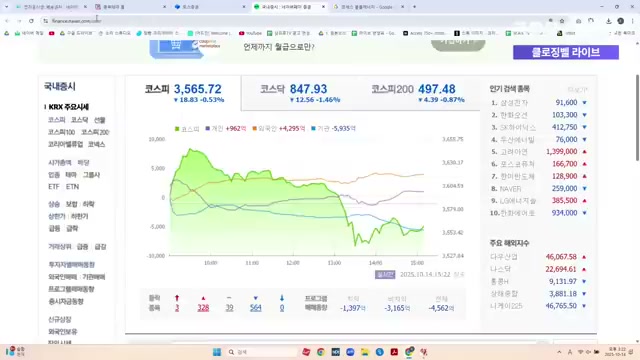640x360 pixels.
Task: Open the 564 falling stocks count
Action: (x=256, y=308)
